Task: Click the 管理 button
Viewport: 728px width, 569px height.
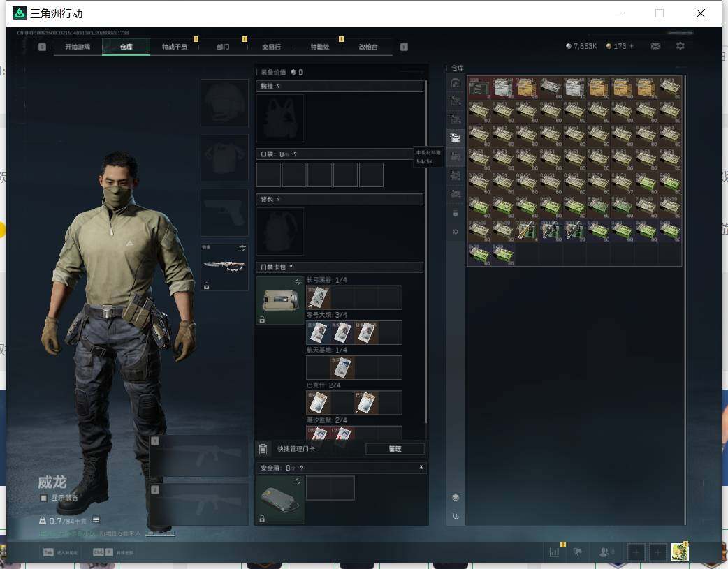Action: (395, 449)
